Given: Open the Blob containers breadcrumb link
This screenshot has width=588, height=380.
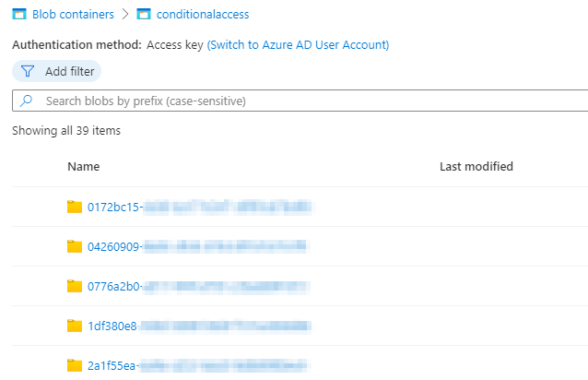Looking at the screenshot, I should click(x=73, y=15).
